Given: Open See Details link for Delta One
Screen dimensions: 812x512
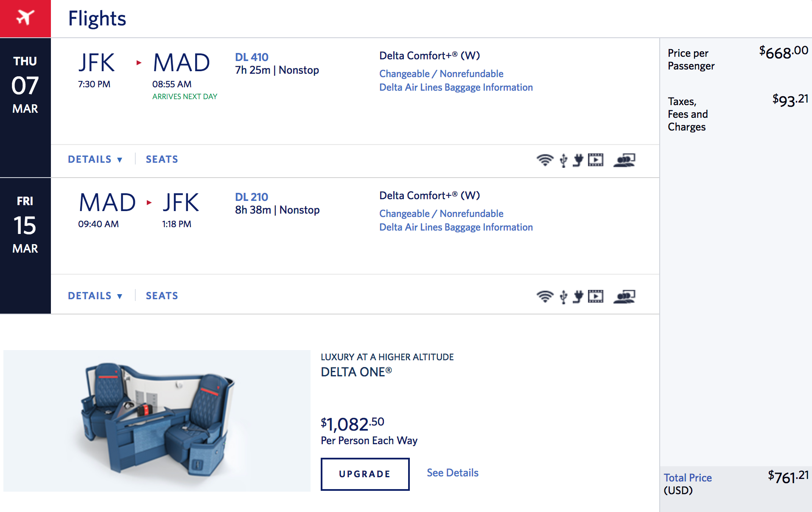Looking at the screenshot, I should click(x=452, y=473).
